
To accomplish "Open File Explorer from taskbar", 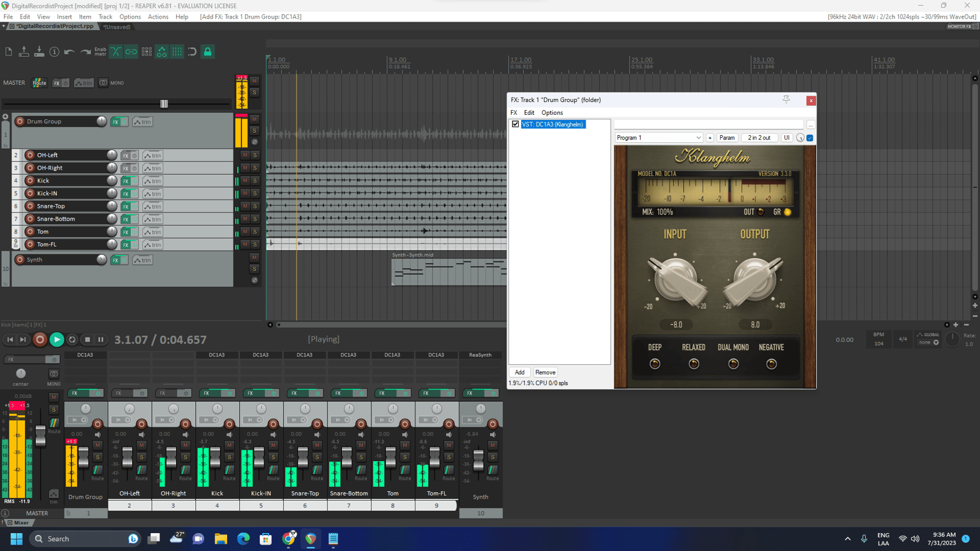I will pyautogui.click(x=221, y=539).
